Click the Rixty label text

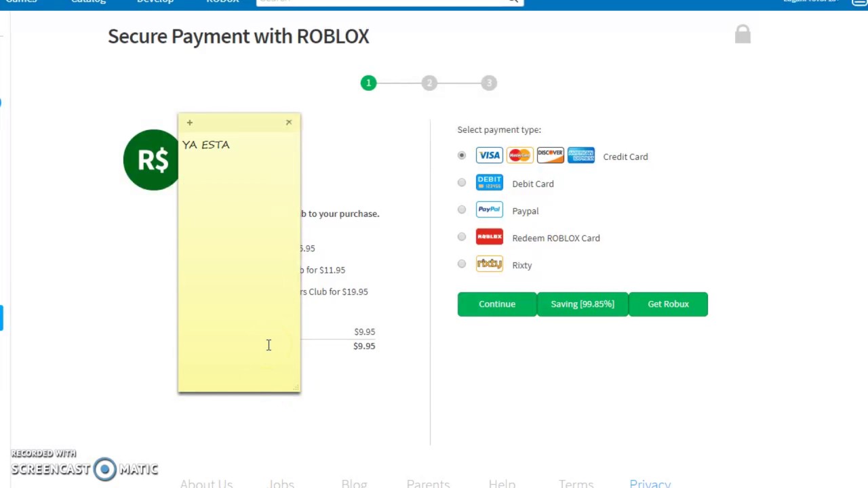[522, 265]
